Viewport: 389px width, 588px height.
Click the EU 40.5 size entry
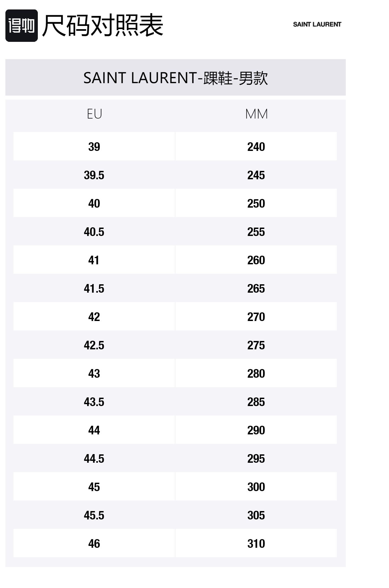[x=94, y=232]
